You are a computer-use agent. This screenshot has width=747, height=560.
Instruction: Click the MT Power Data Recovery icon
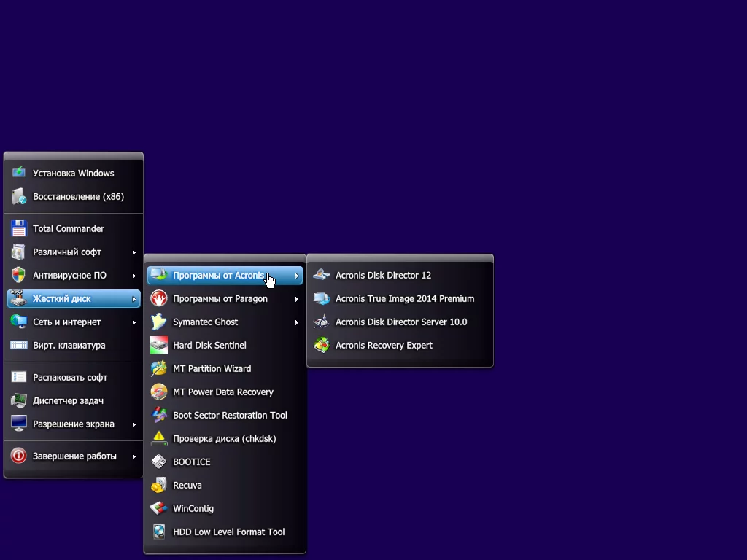click(x=158, y=392)
